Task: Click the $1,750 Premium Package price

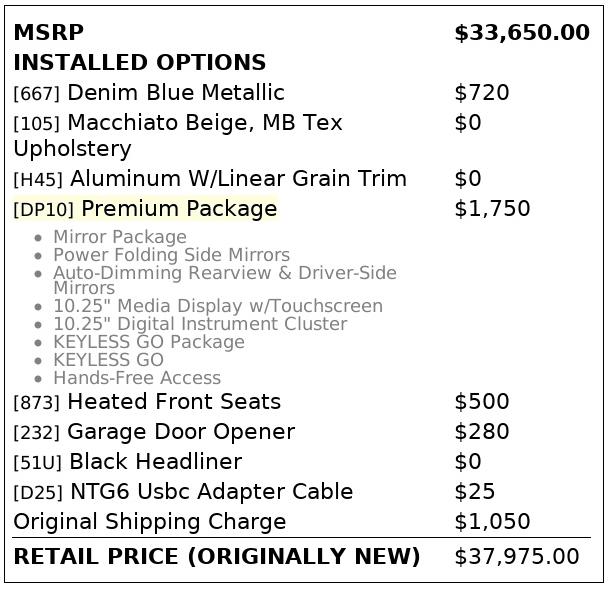Action: tap(492, 209)
